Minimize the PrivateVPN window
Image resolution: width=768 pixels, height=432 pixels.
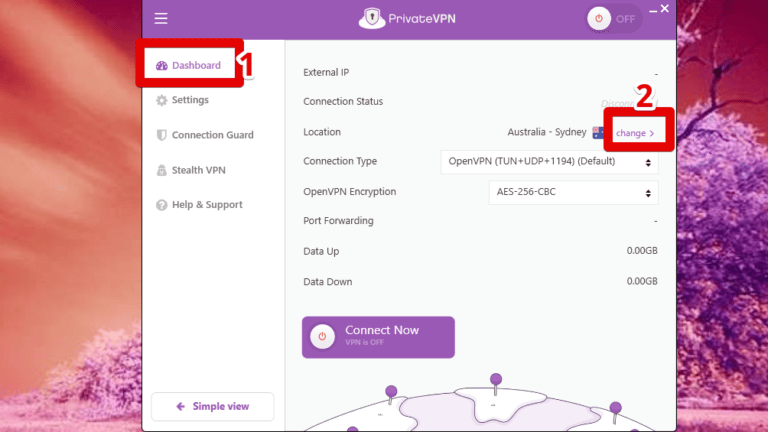(x=653, y=10)
